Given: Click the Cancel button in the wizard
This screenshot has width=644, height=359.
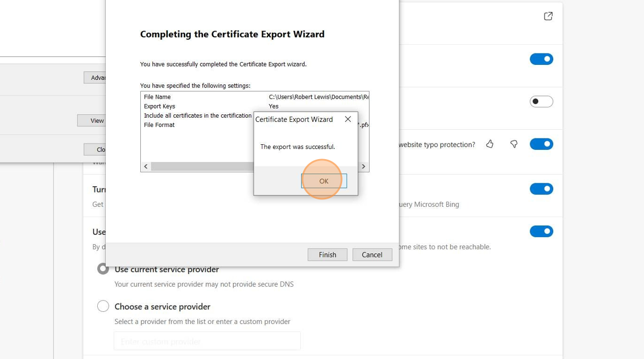Looking at the screenshot, I should point(371,254).
